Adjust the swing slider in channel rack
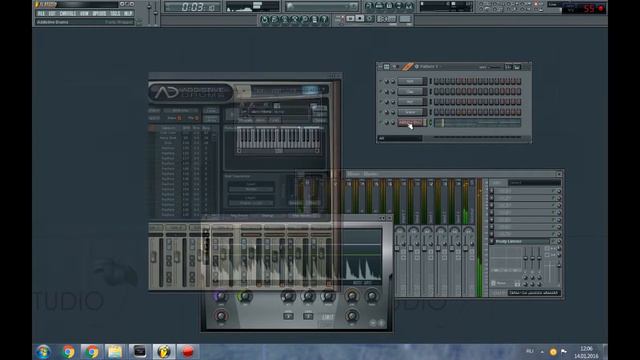 point(495,67)
